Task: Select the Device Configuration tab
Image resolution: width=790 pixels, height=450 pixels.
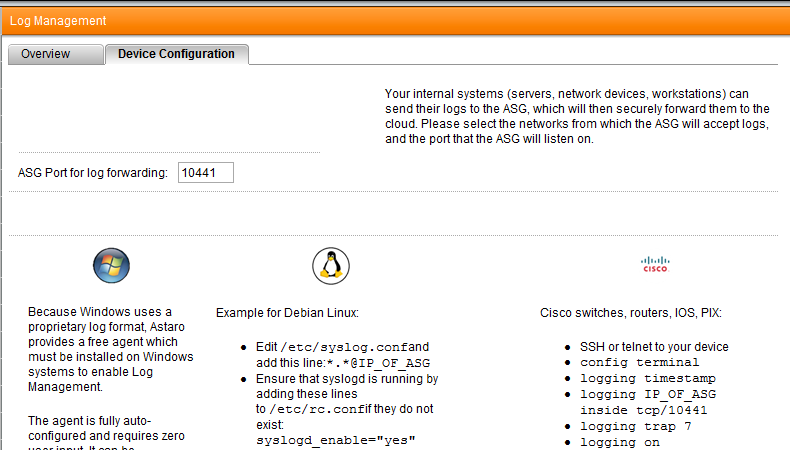Action: 176,54
